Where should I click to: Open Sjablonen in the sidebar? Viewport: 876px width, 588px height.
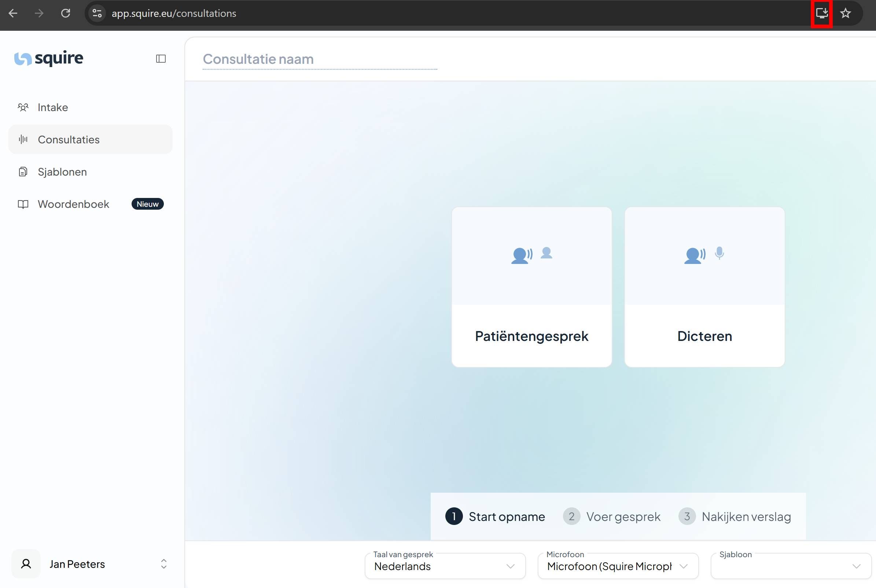point(90,172)
